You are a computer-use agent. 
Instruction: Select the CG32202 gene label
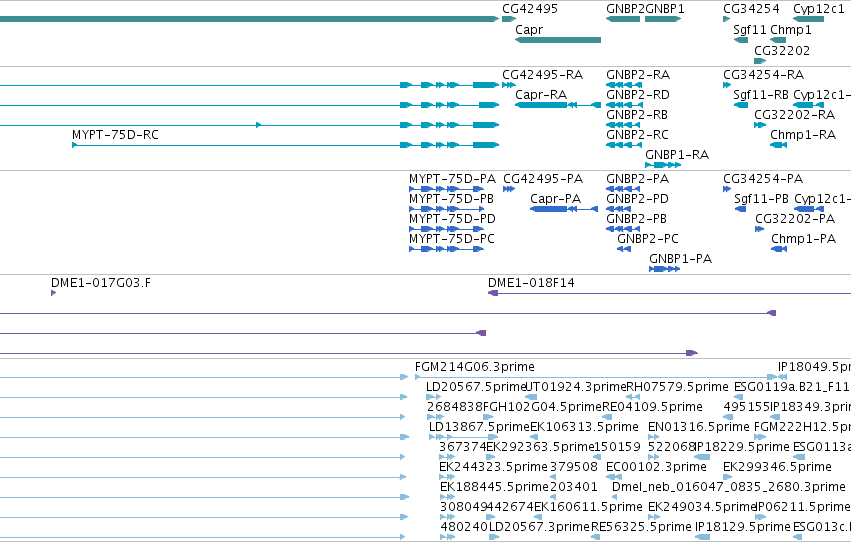click(x=782, y=50)
